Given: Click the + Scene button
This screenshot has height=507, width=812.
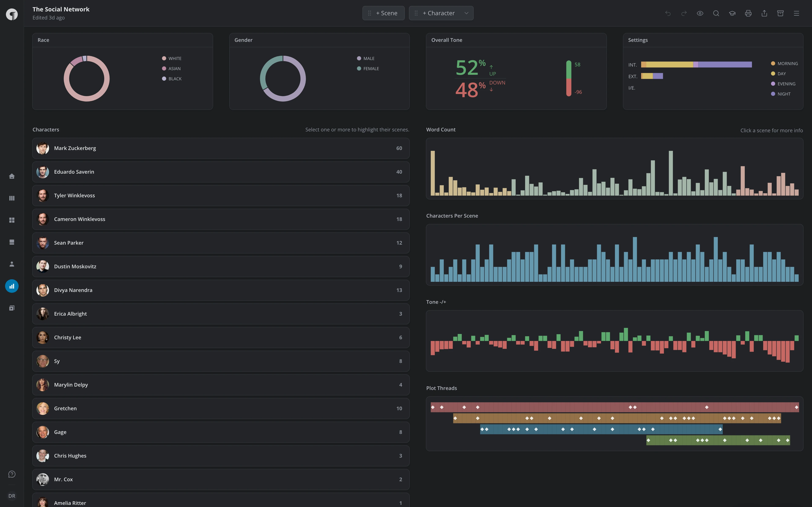Looking at the screenshot, I should [x=384, y=13].
